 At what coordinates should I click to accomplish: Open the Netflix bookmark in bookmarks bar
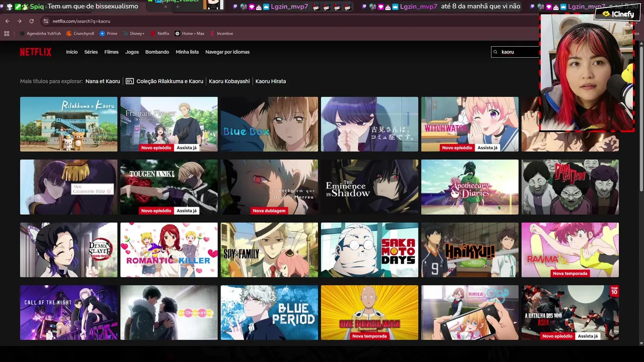pyautogui.click(x=160, y=34)
